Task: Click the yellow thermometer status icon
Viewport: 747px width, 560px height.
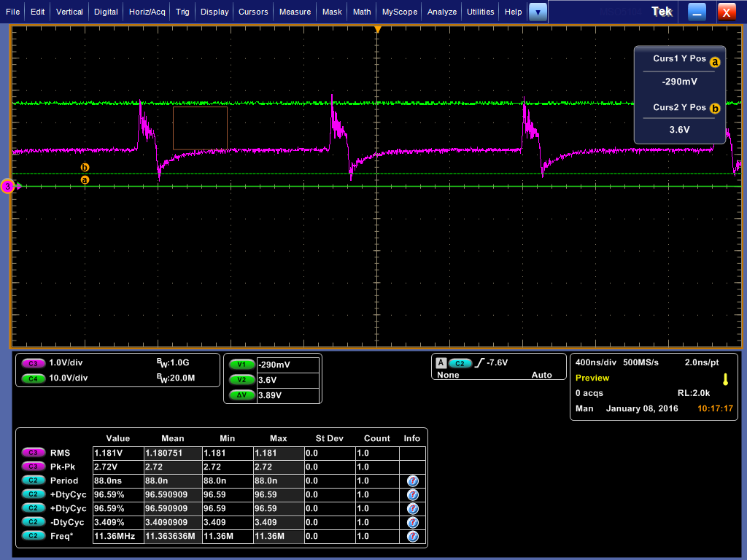Action: [725, 378]
